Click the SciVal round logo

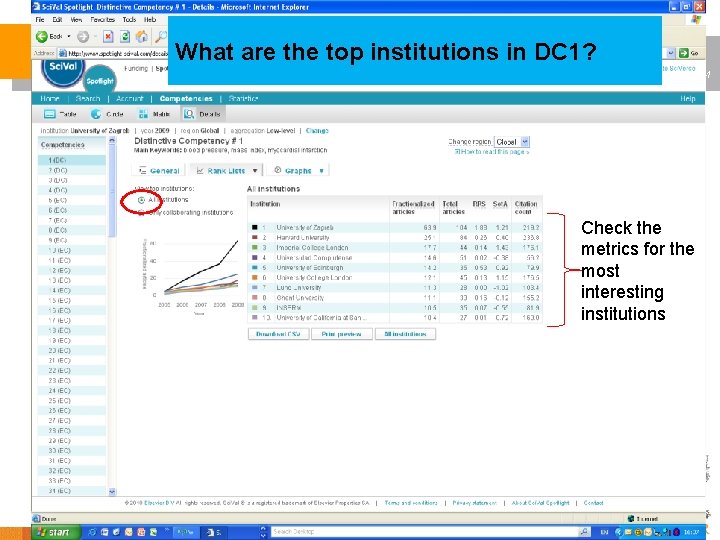click(x=62, y=69)
